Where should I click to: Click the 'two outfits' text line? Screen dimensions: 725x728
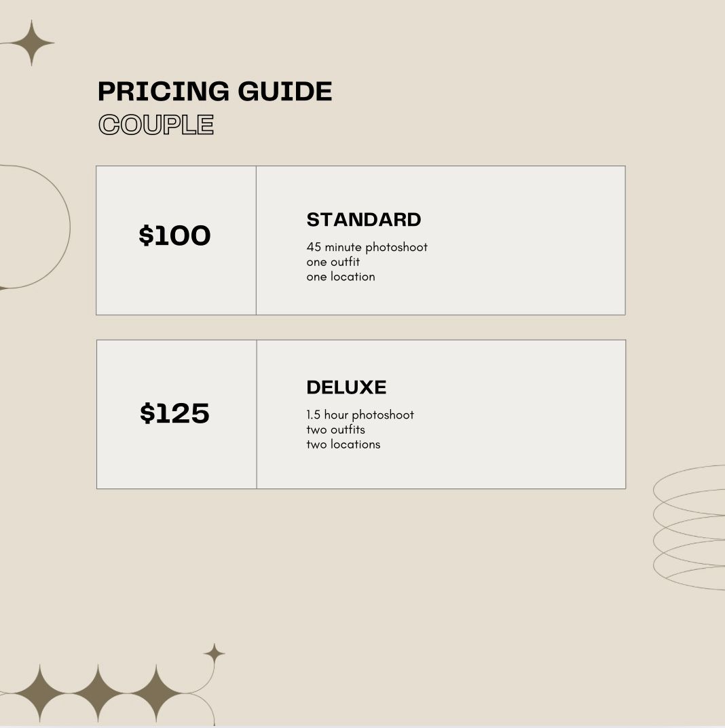(x=335, y=429)
